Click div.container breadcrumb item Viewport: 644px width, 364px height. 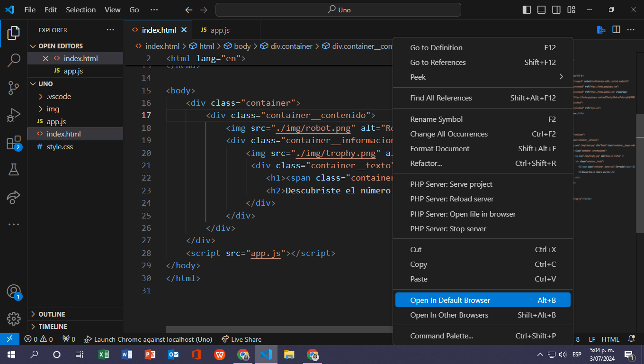(286, 46)
